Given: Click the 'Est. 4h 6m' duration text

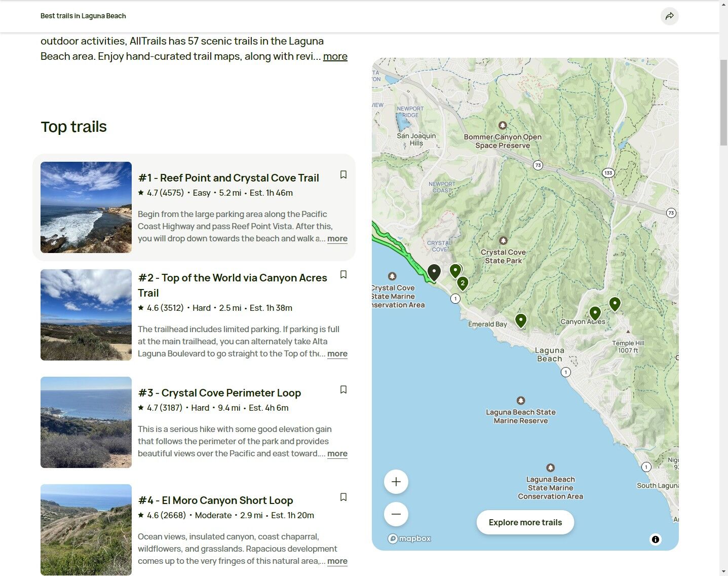Looking at the screenshot, I should [269, 408].
